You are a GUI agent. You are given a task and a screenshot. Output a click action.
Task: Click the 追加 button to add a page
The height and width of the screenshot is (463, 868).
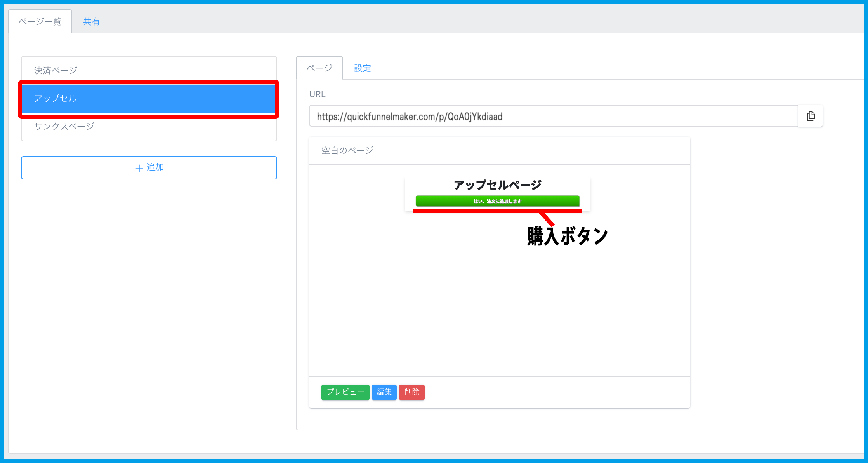149,167
